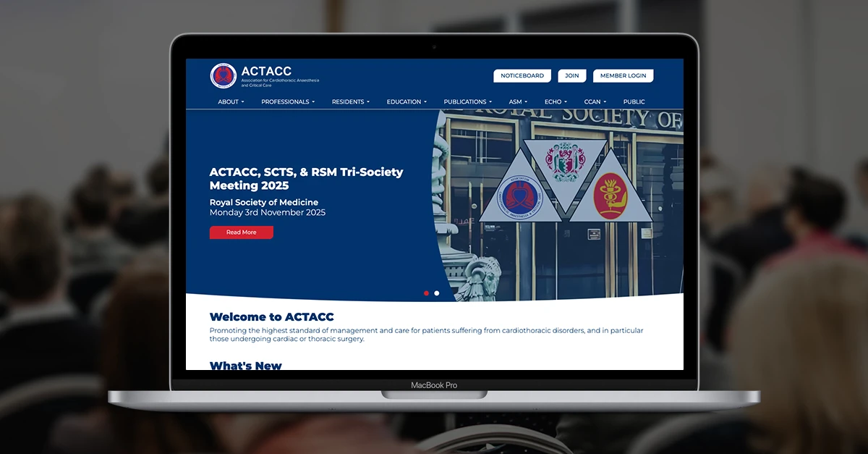Open the CCAN dropdown menu
Image resolution: width=868 pixels, height=454 pixels.
pyautogui.click(x=595, y=102)
